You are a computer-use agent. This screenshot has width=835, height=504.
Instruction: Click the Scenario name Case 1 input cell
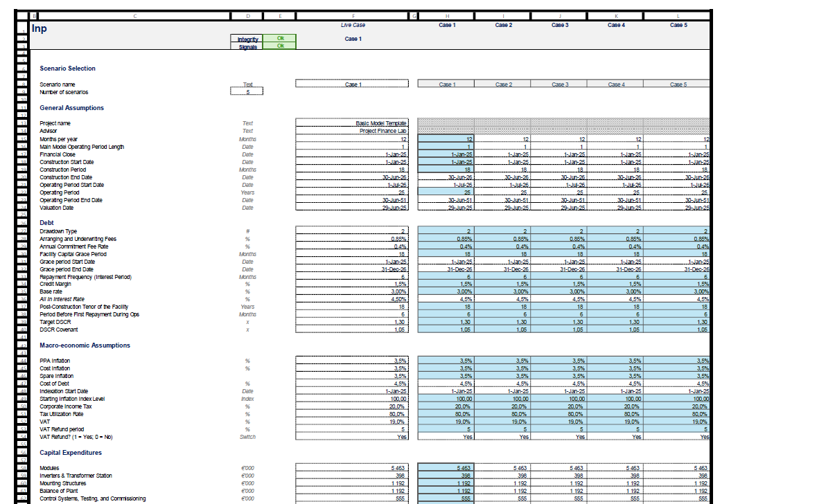353,83
